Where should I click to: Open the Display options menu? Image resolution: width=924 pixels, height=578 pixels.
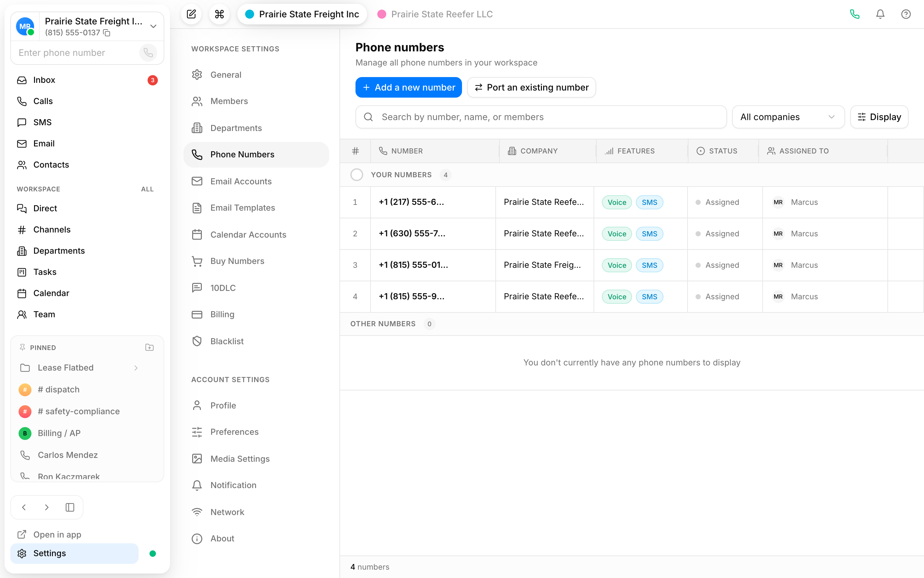879,117
